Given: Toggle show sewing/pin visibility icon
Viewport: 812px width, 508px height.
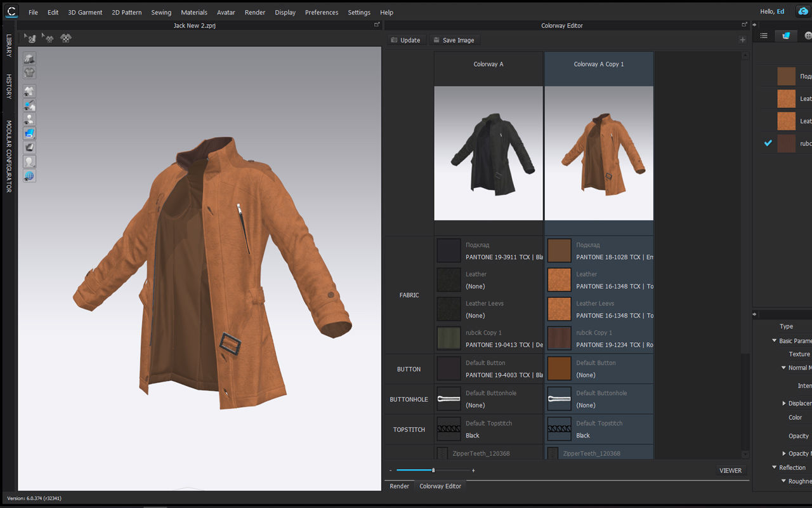Looking at the screenshot, I should 29,105.
